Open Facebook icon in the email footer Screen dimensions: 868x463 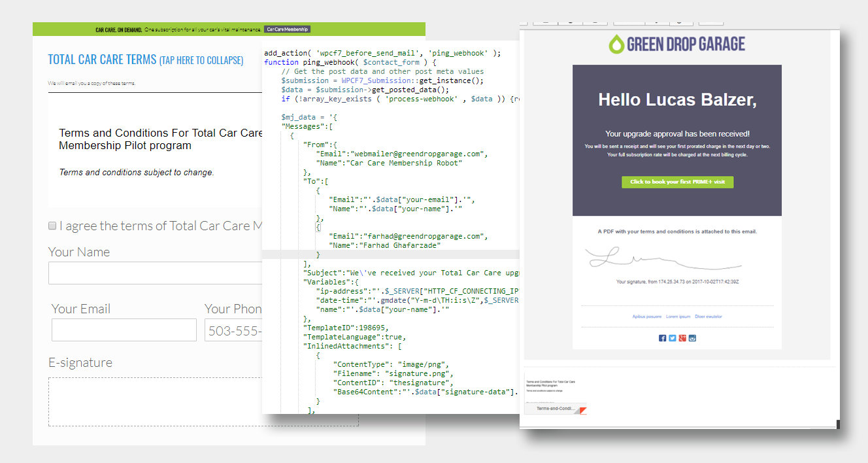pyautogui.click(x=662, y=338)
